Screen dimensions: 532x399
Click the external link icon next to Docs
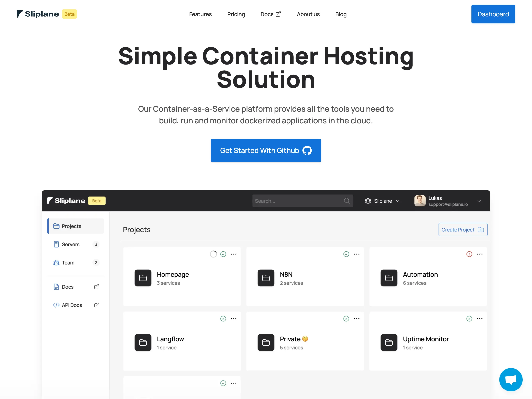tap(278, 14)
